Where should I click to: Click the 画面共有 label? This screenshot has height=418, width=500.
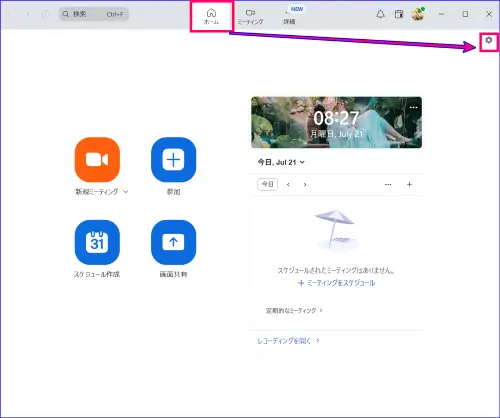(x=173, y=274)
